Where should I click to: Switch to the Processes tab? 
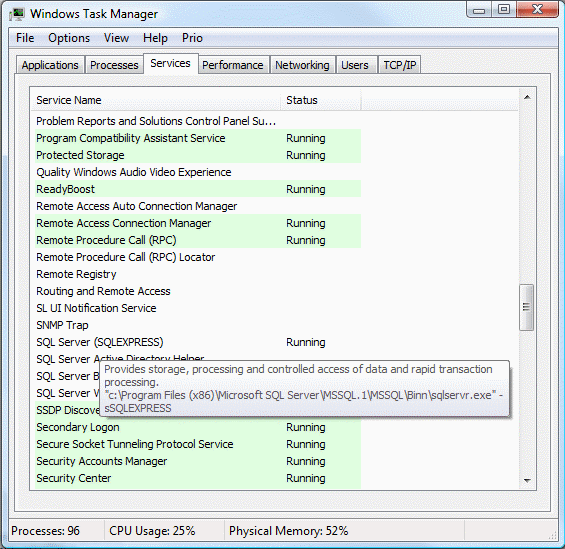[x=114, y=65]
